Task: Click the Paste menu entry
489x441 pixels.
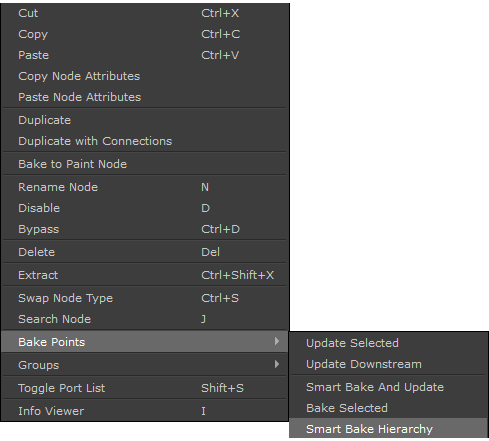Action: coord(145,55)
